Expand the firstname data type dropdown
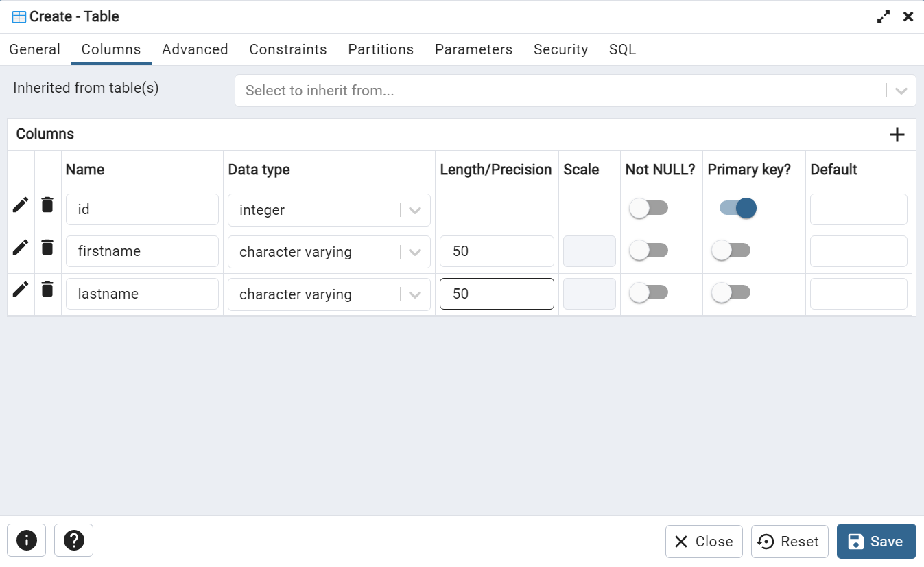Image resolution: width=924 pixels, height=567 pixels. [x=415, y=252]
